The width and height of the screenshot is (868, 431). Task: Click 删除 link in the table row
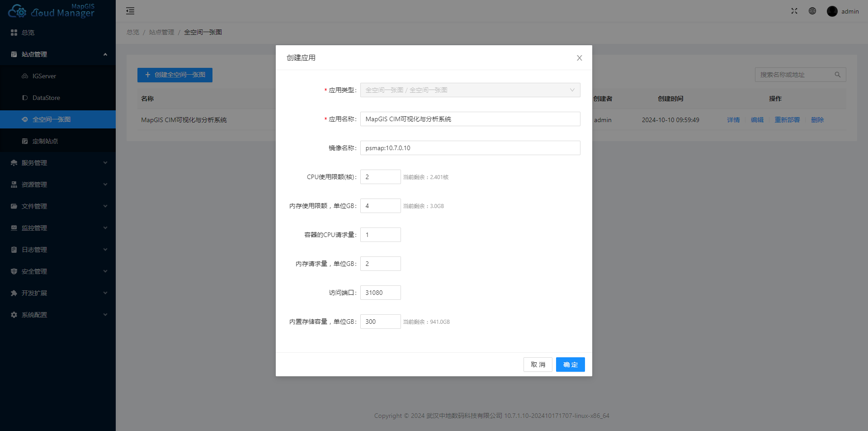click(x=817, y=120)
